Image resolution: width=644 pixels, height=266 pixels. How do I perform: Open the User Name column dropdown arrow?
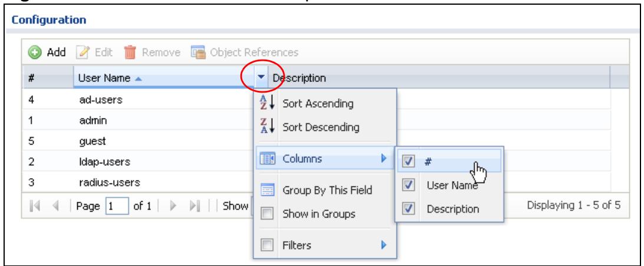coord(262,77)
